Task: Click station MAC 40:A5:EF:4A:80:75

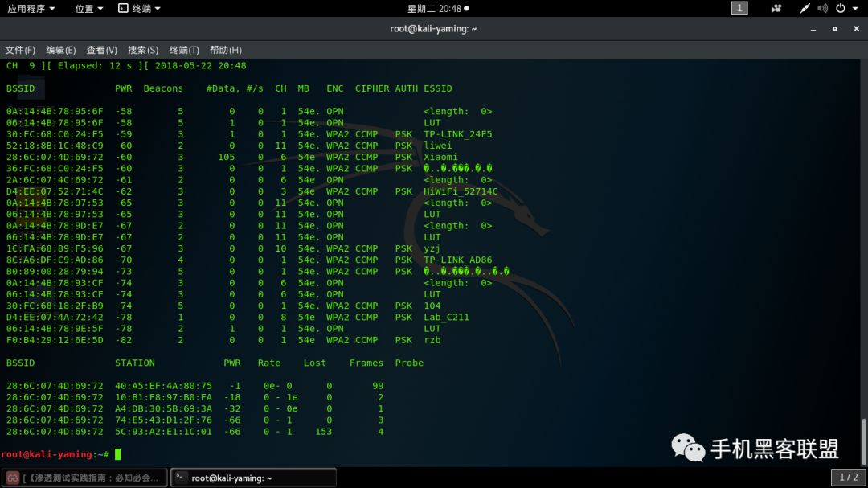Action: (x=163, y=386)
